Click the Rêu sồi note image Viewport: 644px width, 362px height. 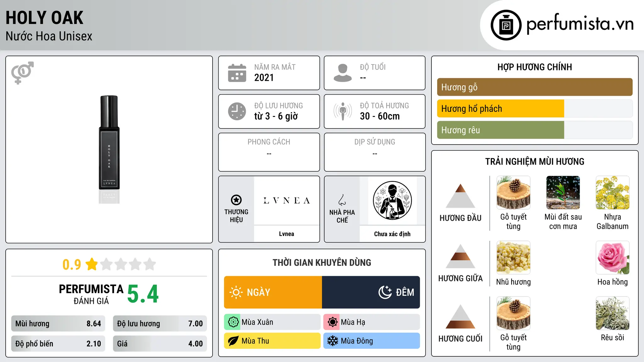(x=613, y=313)
